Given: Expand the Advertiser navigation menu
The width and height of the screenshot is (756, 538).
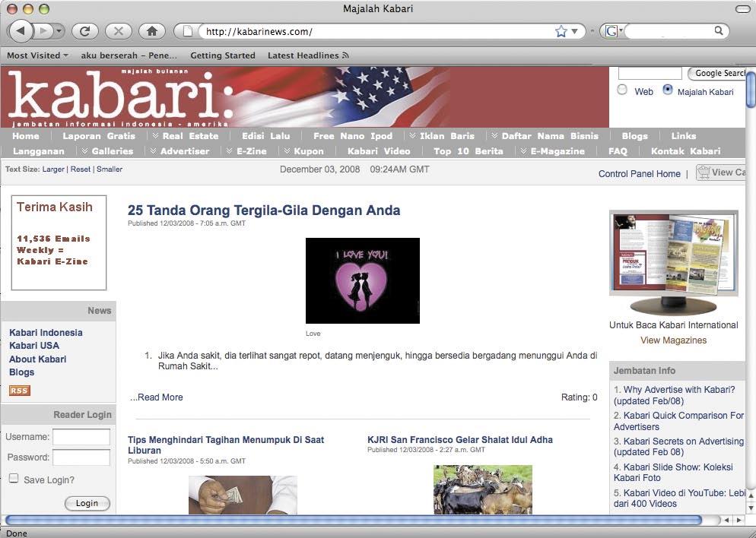Looking at the screenshot, I should [179, 151].
